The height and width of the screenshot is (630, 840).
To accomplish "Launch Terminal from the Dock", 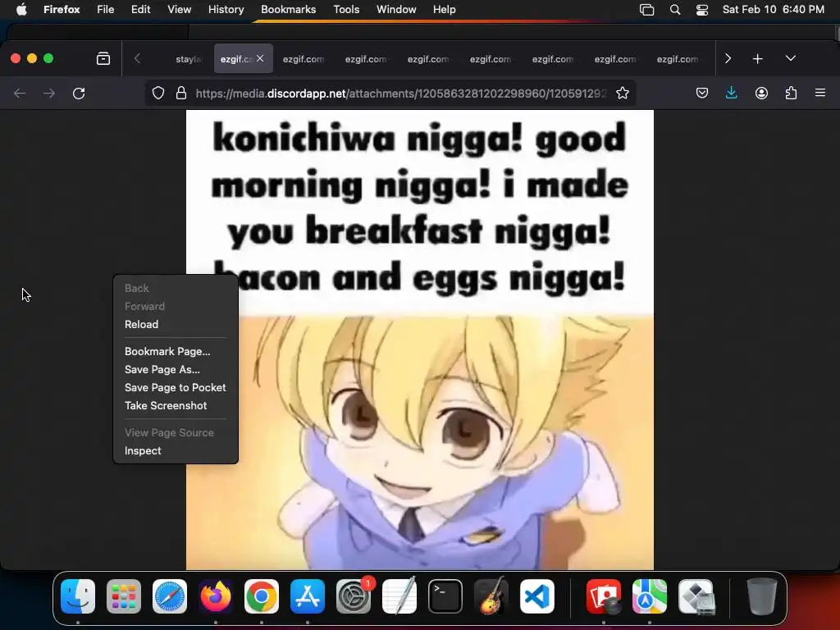I will click(x=445, y=596).
